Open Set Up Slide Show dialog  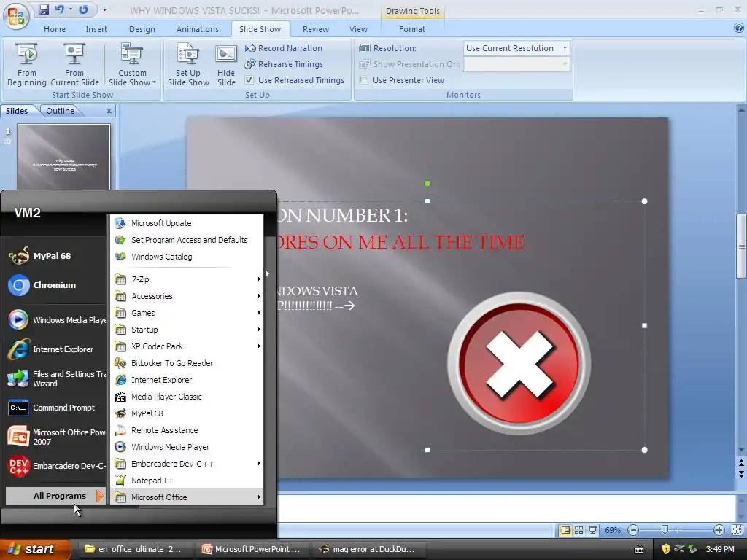(188, 65)
